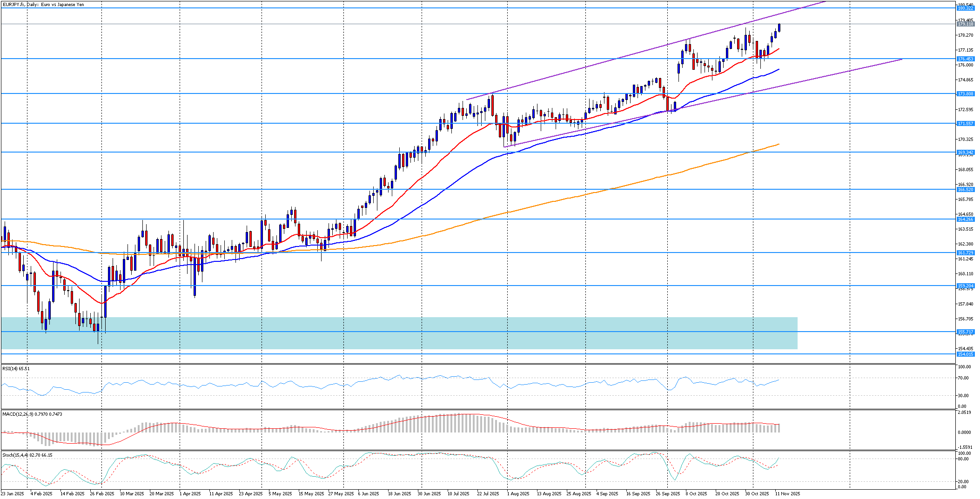This screenshot has height=499, width=980.
Task: Click the RSI(14) 65.51 indicator label
Action: pos(16,369)
